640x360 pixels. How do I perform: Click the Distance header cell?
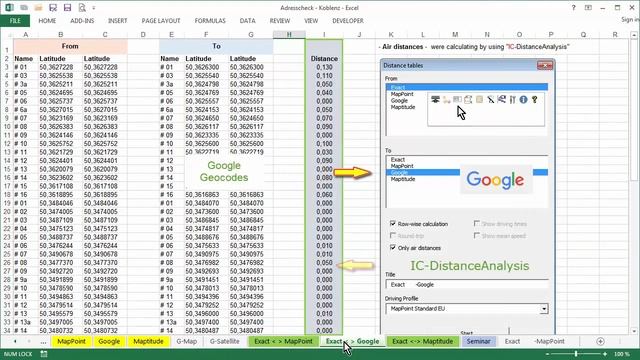click(x=324, y=59)
